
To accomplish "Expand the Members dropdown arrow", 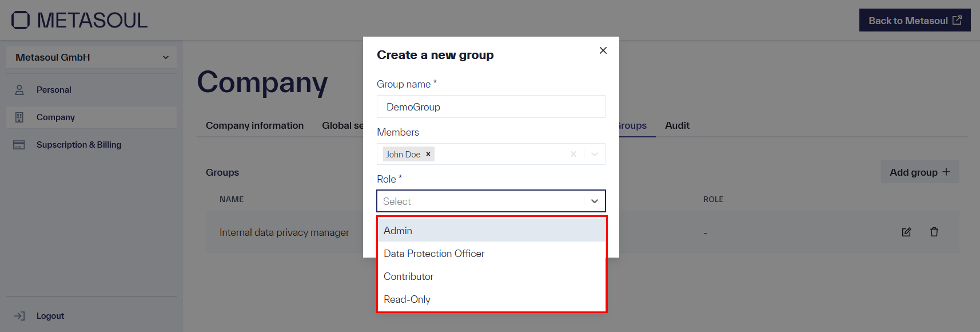I will coord(595,154).
